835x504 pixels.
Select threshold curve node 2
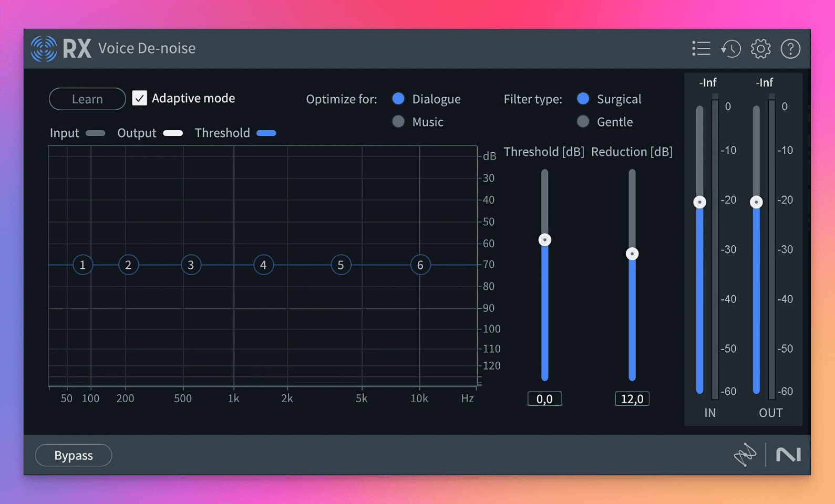128,265
